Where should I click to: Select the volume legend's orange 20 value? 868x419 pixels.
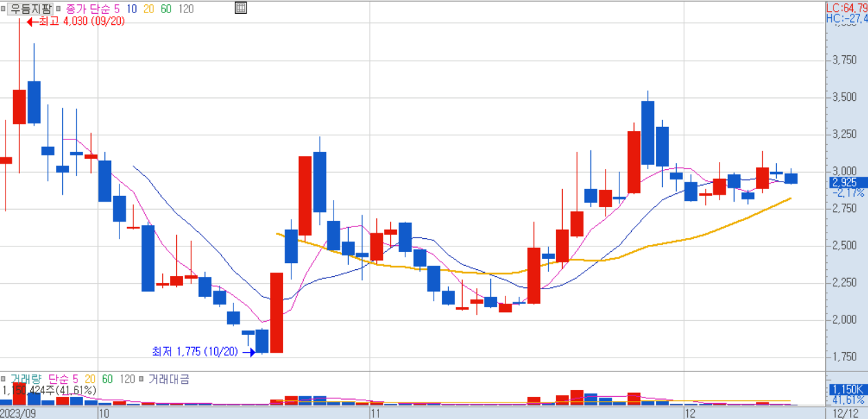click(x=90, y=379)
